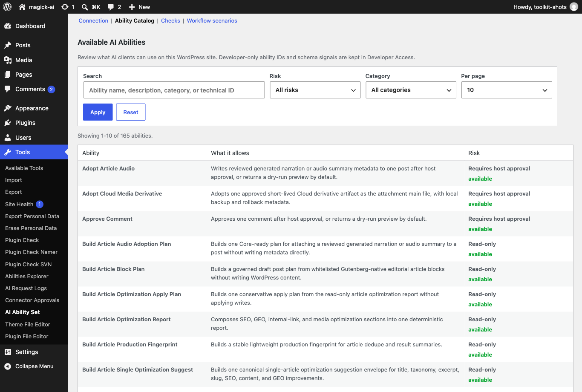Screen dimensions: 582x392
Task: Open the Workflow scenarios tab
Action: [x=212, y=20]
